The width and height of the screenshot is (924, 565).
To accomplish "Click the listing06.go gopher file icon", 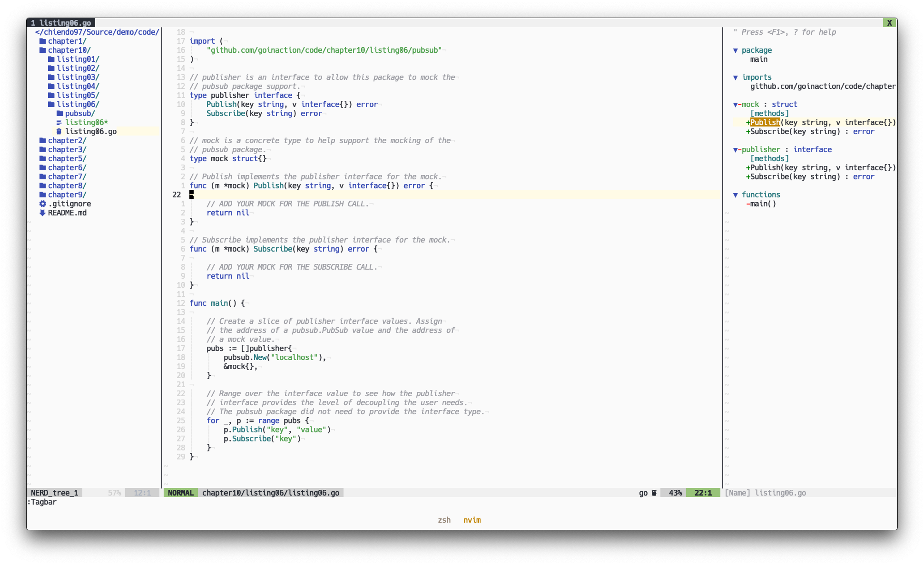I will 59,131.
